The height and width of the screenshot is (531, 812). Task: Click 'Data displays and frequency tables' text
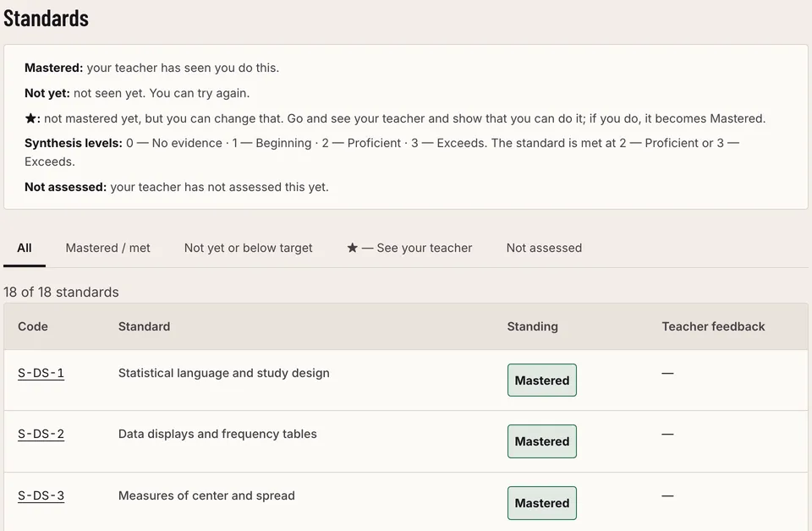[217, 435]
